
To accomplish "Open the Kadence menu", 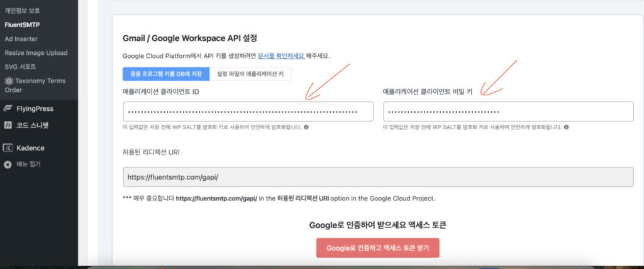I will (x=30, y=147).
